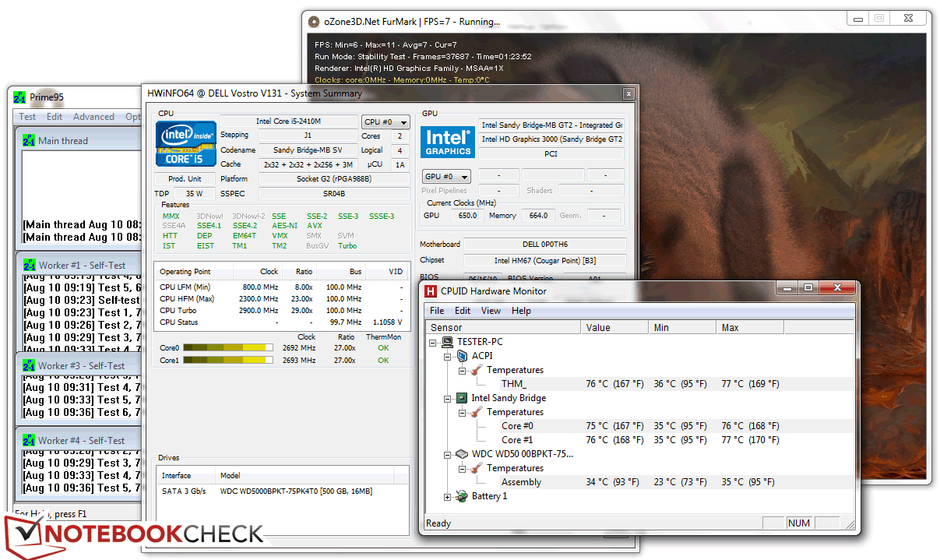
Task: Sort by the Min column header
Action: pyautogui.click(x=682, y=327)
